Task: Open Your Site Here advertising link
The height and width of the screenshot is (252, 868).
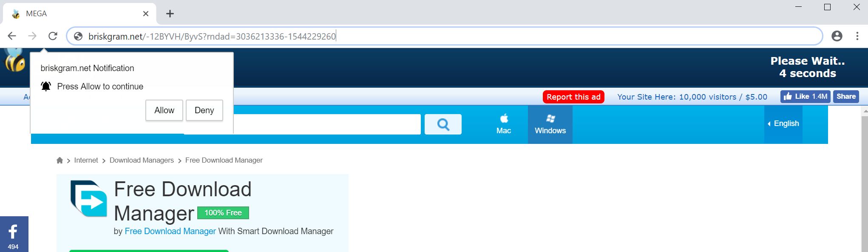Action: (x=692, y=97)
